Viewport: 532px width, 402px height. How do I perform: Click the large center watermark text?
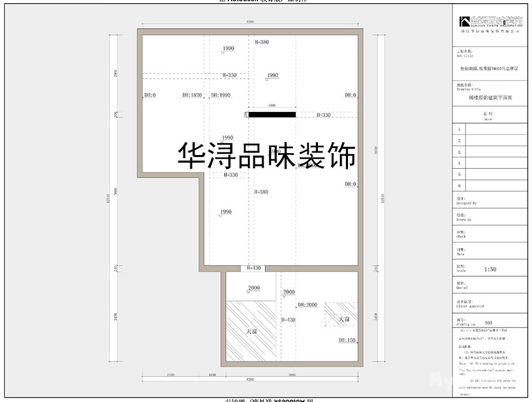(267, 156)
